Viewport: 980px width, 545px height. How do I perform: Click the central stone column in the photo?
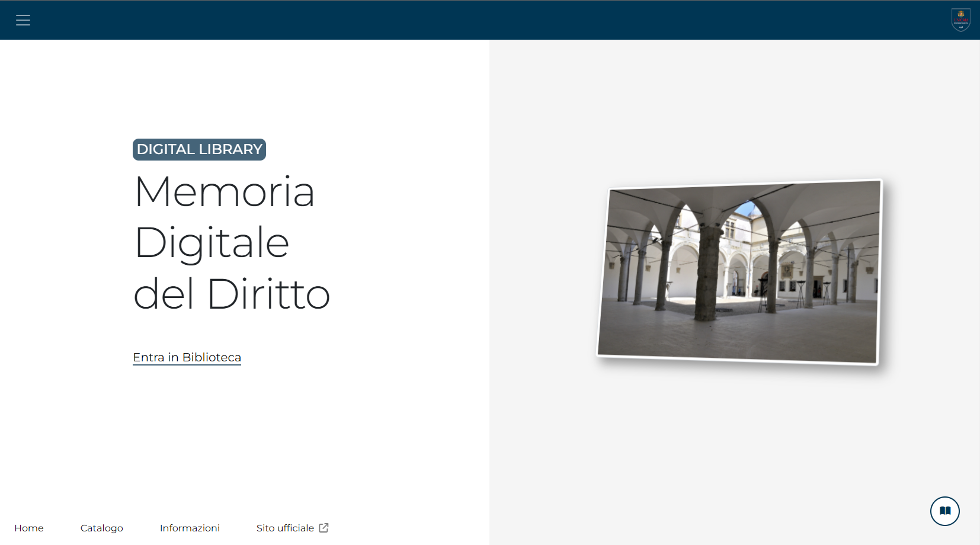707,272
